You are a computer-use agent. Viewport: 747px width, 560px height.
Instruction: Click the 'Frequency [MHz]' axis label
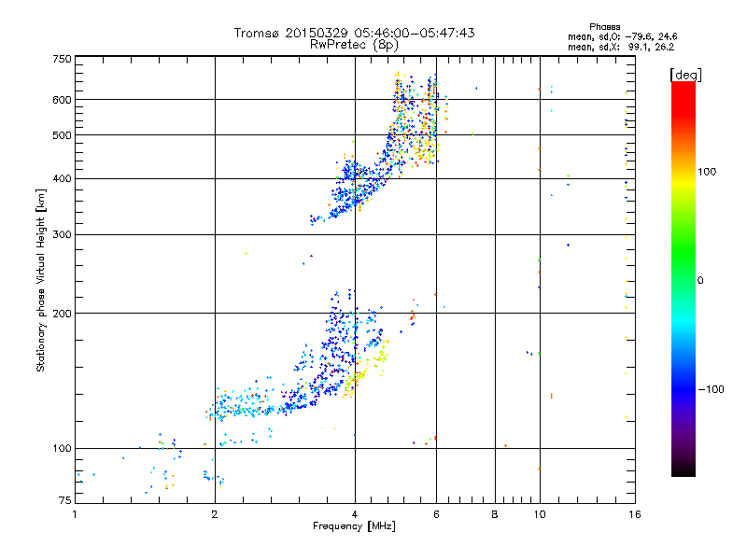click(x=354, y=526)
